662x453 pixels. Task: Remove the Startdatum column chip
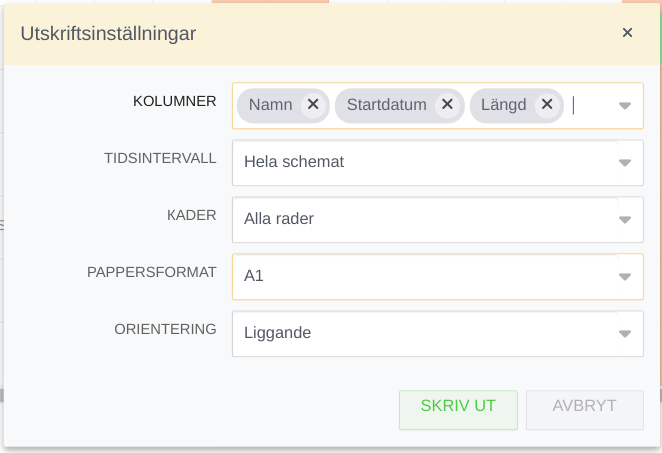447,105
